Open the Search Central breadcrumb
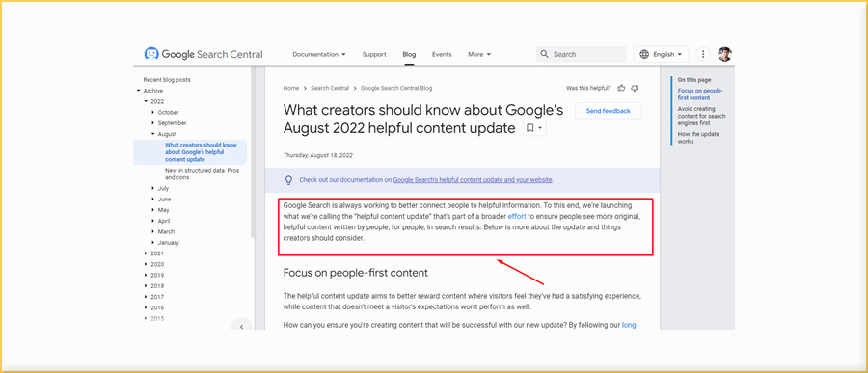The width and height of the screenshot is (868, 373). point(330,88)
